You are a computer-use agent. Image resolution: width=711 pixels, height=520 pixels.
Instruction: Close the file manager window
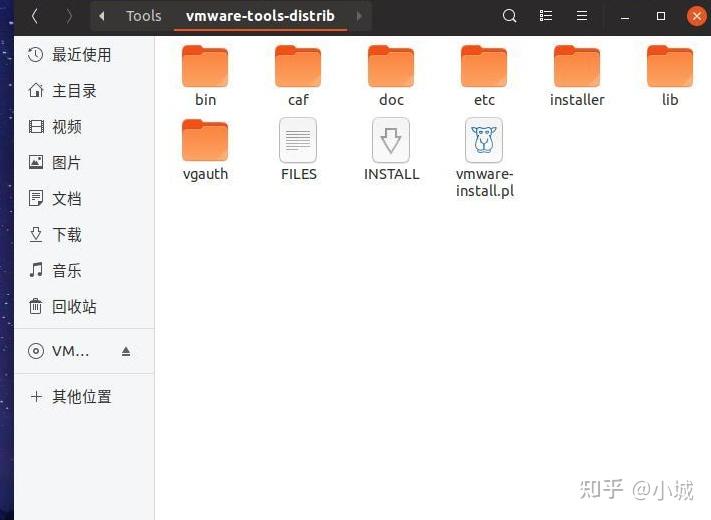point(697,16)
